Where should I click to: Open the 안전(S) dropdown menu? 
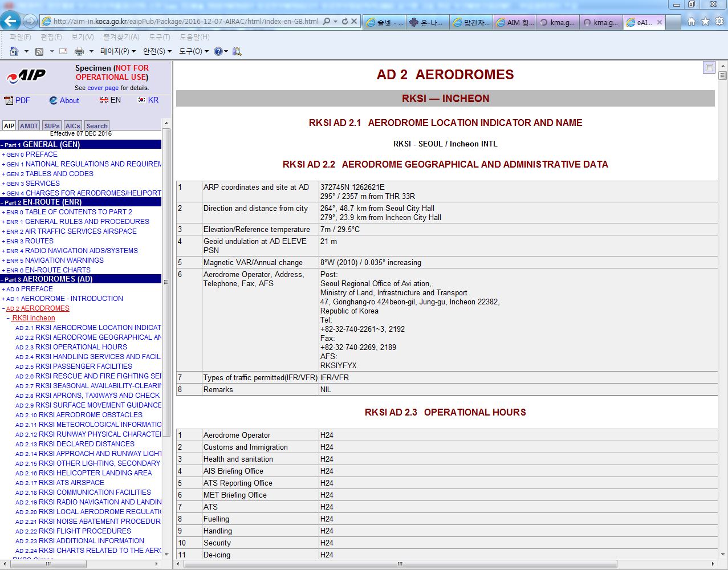pos(157,51)
